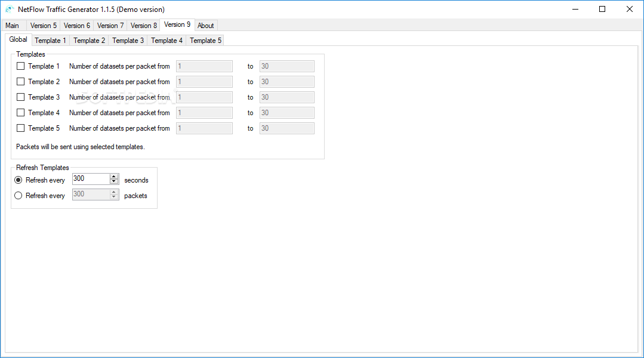This screenshot has width=644, height=358.
Task: Switch to Template 3 sub-tab
Action: [x=128, y=40]
